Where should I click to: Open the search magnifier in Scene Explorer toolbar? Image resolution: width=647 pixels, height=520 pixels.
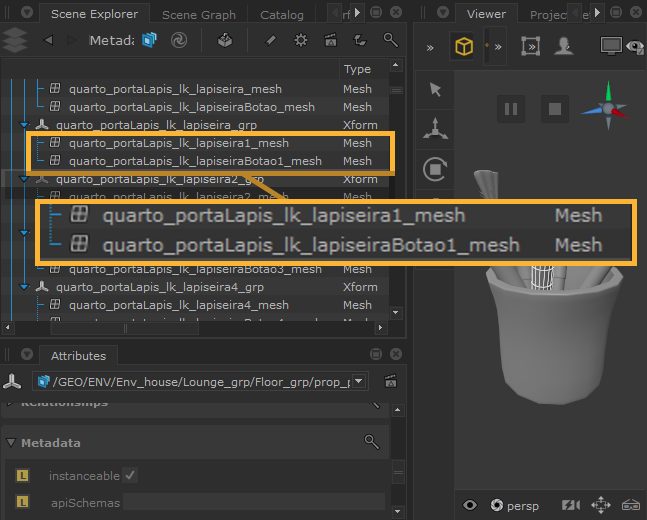391,41
